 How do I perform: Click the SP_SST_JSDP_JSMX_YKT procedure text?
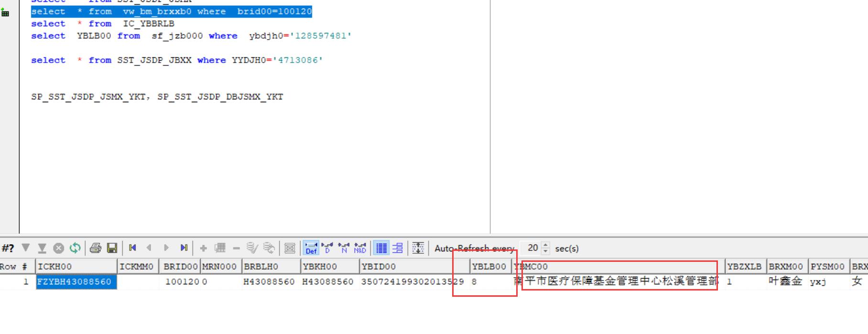pos(88,97)
